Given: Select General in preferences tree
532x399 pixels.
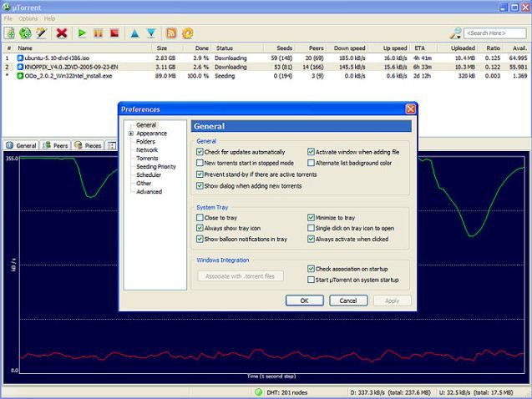Looking at the screenshot, I should tap(146, 125).
